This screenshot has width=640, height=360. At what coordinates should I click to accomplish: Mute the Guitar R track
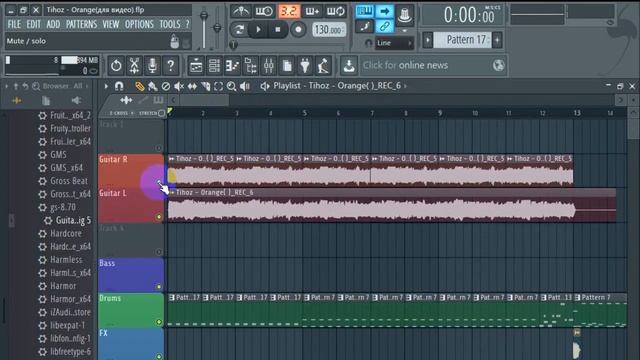(159, 182)
